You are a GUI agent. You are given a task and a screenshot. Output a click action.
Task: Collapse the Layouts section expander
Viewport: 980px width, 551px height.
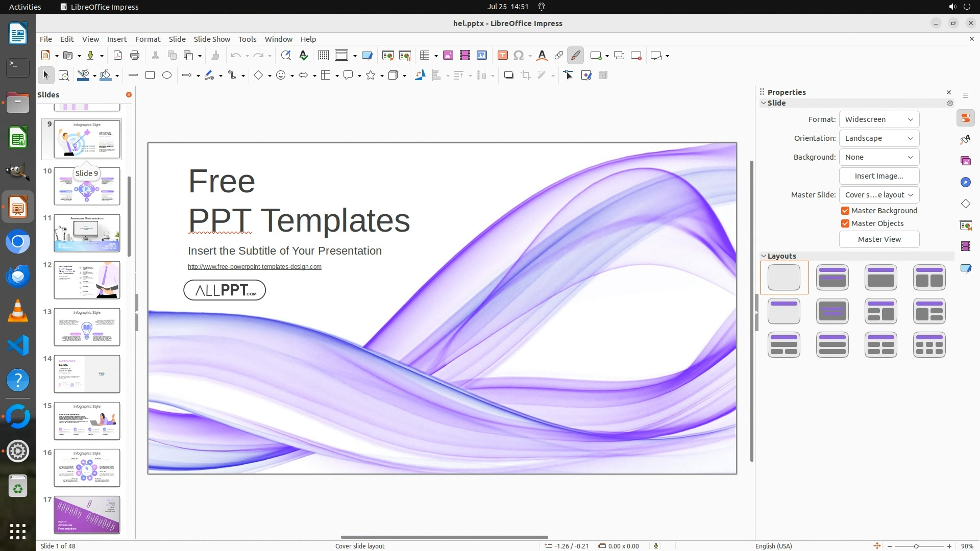pyautogui.click(x=764, y=256)
